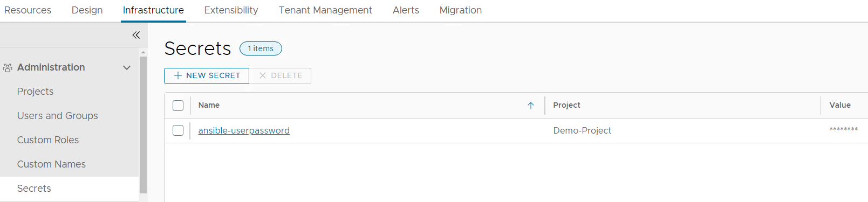
Task: Collapse the sidebar with double-chevron icon
Action: point(136,35)
